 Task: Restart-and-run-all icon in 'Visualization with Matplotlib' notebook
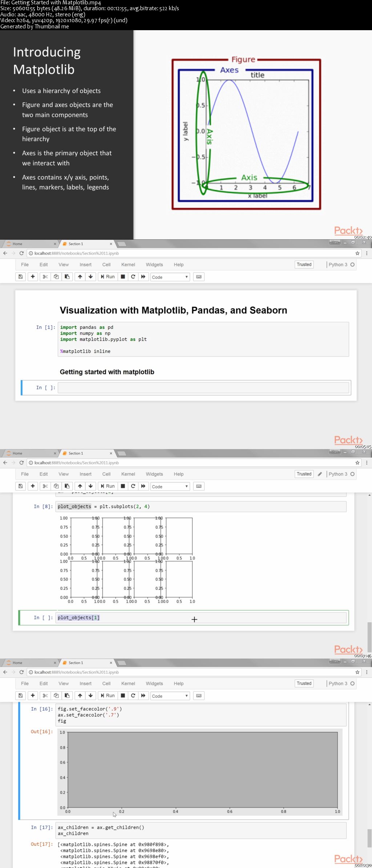tap(143, 277)
